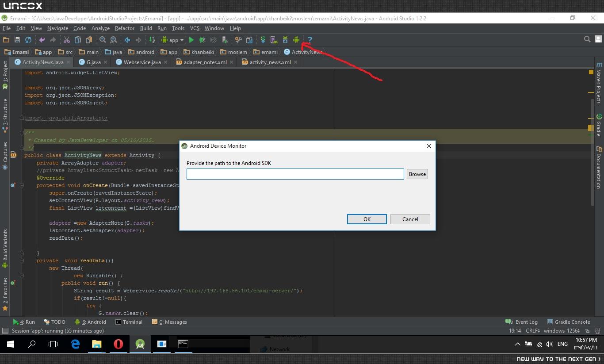604x364 pixels.
Task: Click the Paste toolbar icon
Action: 89,40
